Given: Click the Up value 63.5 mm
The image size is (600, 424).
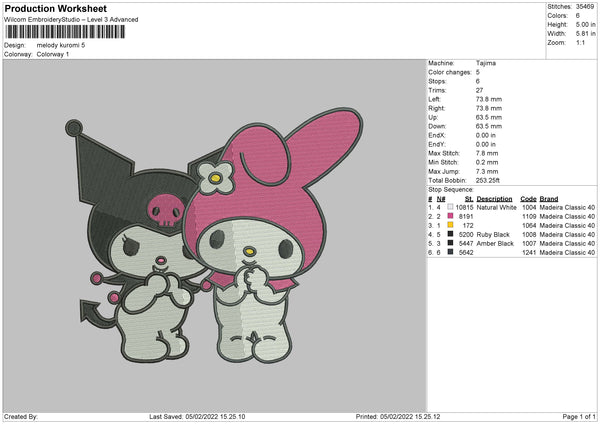Looking at the screenshot, I should 489,117.
